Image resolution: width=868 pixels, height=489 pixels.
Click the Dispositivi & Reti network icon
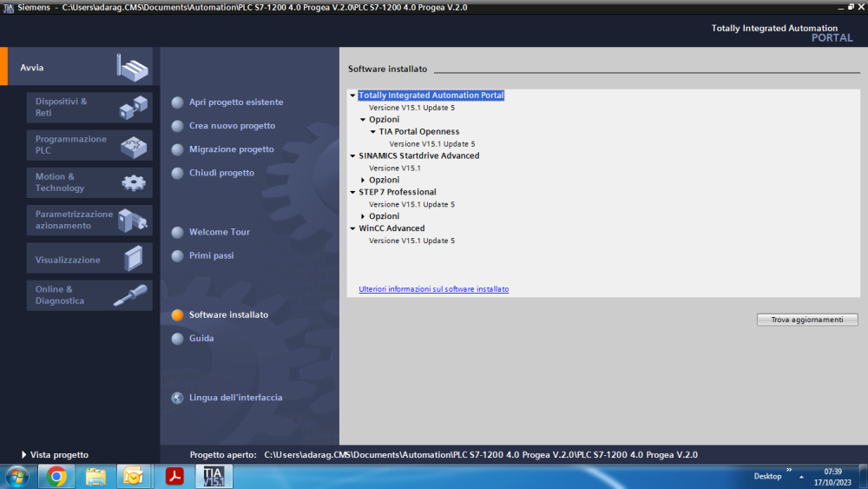(x=134, y=107)
